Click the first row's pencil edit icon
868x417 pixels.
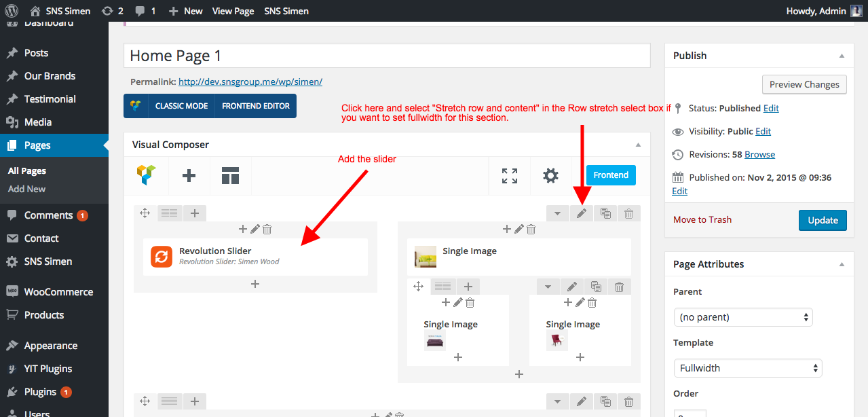click(x=582, y=213)
